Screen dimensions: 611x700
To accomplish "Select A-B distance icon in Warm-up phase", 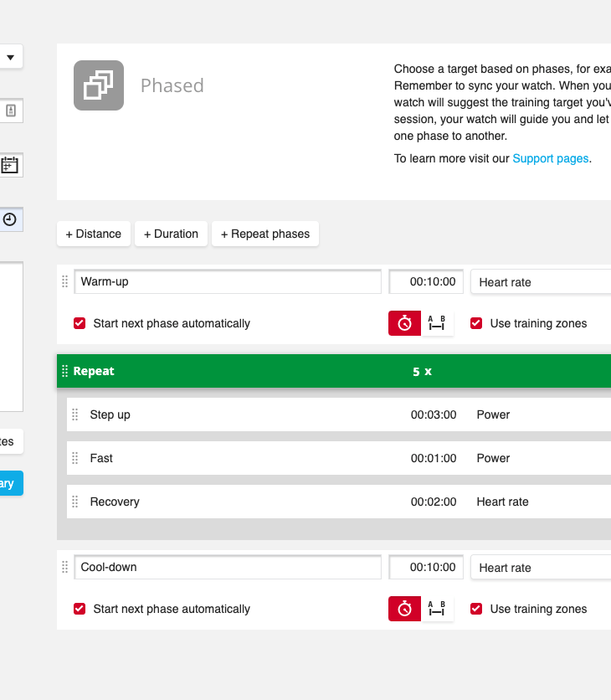I will click(x=437, y=323).
